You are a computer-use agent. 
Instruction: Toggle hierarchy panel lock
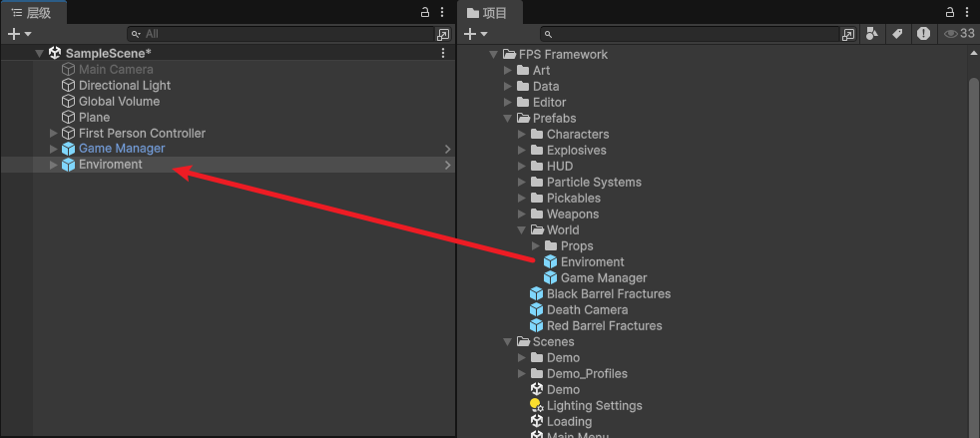(425, 12)
